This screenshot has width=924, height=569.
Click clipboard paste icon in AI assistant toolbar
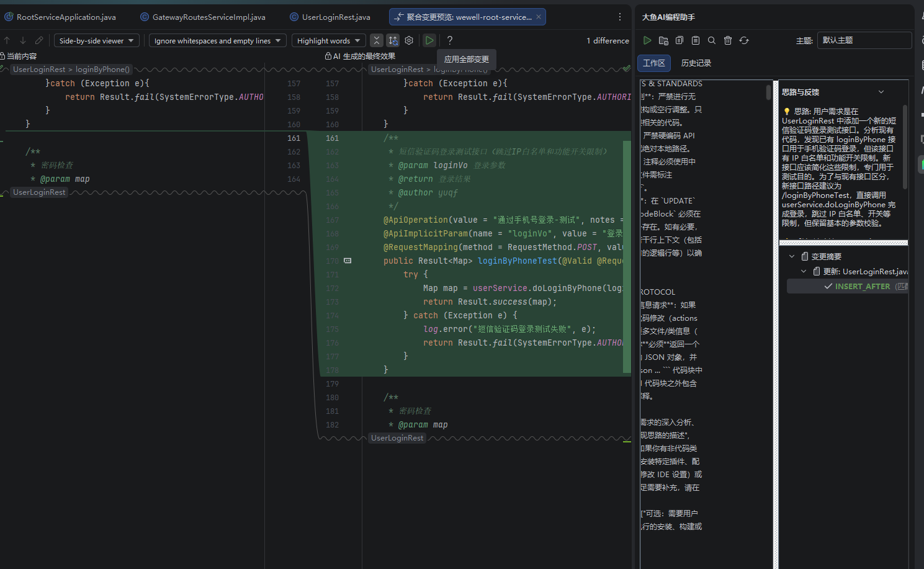(x=696, y=40)
